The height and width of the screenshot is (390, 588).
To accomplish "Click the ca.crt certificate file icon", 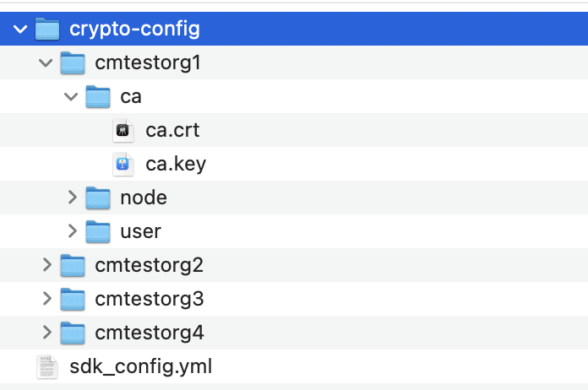I will (124, 131).
